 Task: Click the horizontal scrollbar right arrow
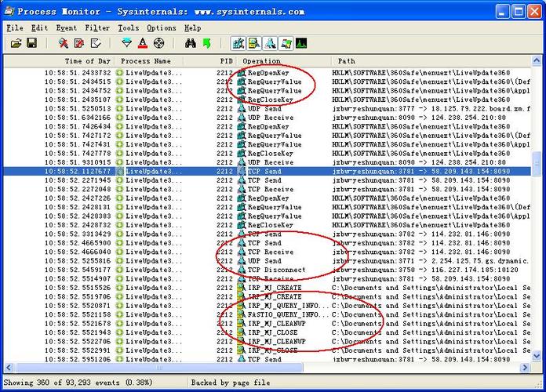(x=524, y=367)
